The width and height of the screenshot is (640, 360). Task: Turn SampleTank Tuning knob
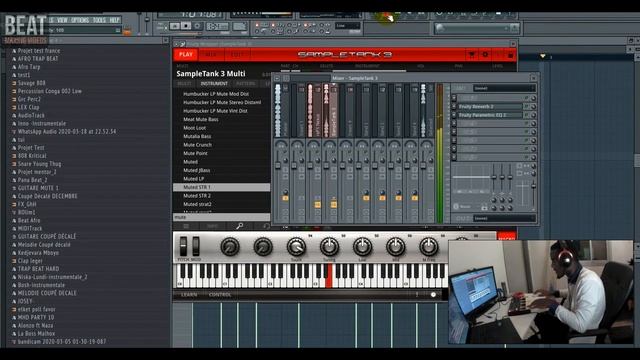coord(329,246)
